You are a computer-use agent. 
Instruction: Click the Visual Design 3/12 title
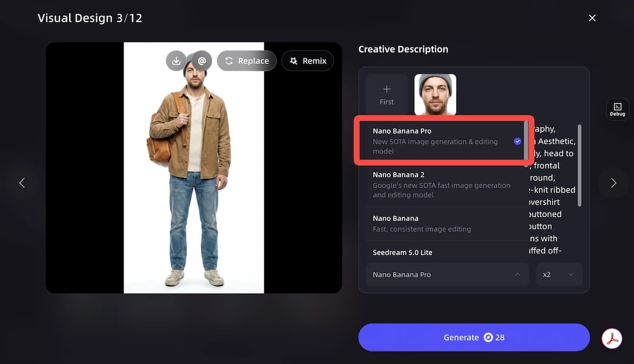(90, 18)
